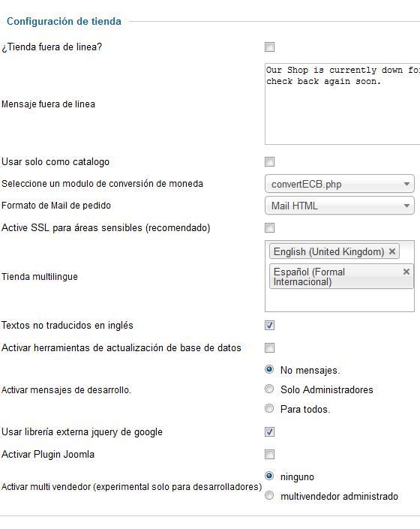The height and width of the screenshot is (529, 420).
Task: Select 'ninguno' multi vendor option
Action: [x=269, y=476]
